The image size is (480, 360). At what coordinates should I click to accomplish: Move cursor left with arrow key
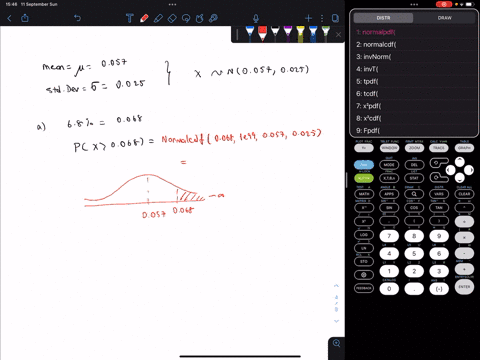coord(450,170)
